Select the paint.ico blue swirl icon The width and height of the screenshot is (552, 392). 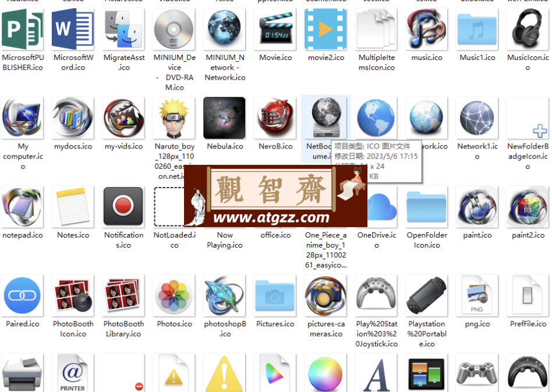click(x=477, y=207)
